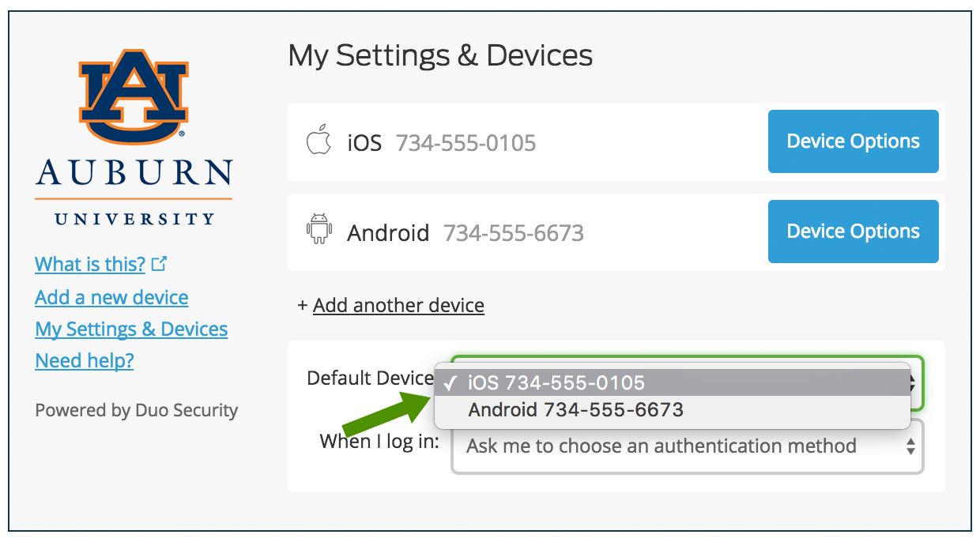
Task: Click the Apple iOS device icon
Action: click(318, 142)
